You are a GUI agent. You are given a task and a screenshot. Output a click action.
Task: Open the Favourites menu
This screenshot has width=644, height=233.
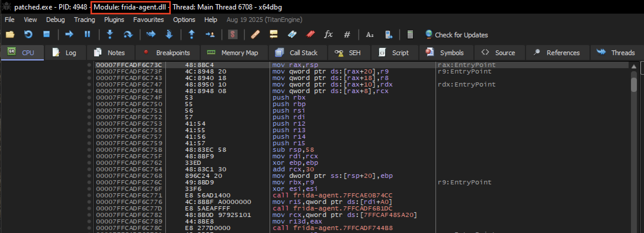148,20
